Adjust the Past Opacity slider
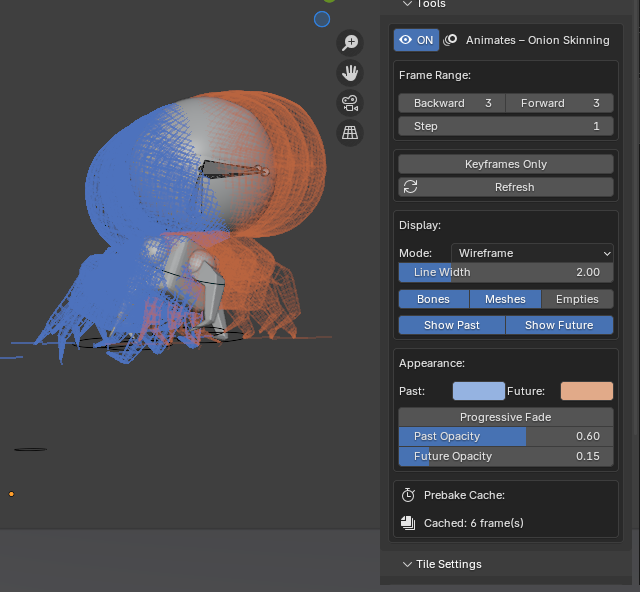This screenshot has height=592, width=640. (505, 436)
